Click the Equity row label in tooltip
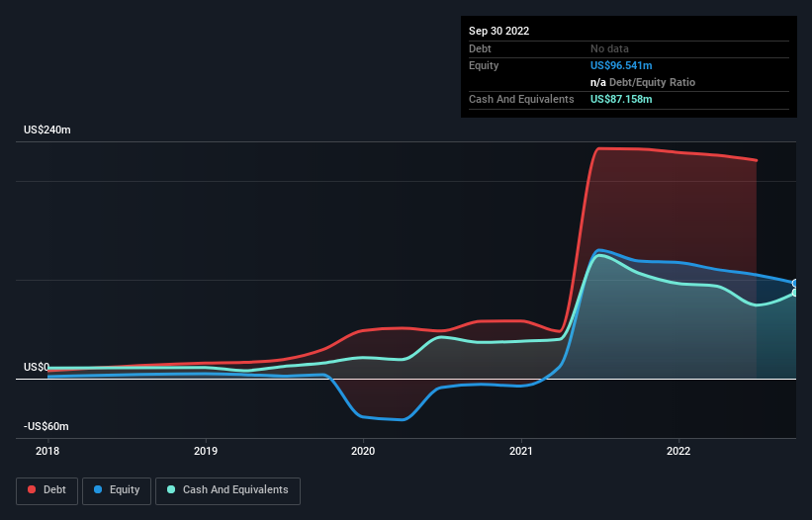812x520 pixels. pyautogui.click(x=484, y=65)
